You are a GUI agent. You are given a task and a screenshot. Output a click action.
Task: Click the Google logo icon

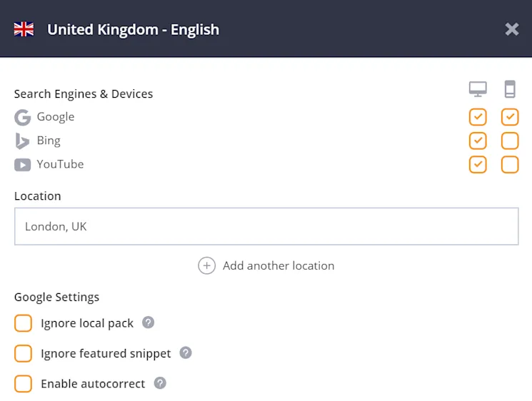point(23,117)
